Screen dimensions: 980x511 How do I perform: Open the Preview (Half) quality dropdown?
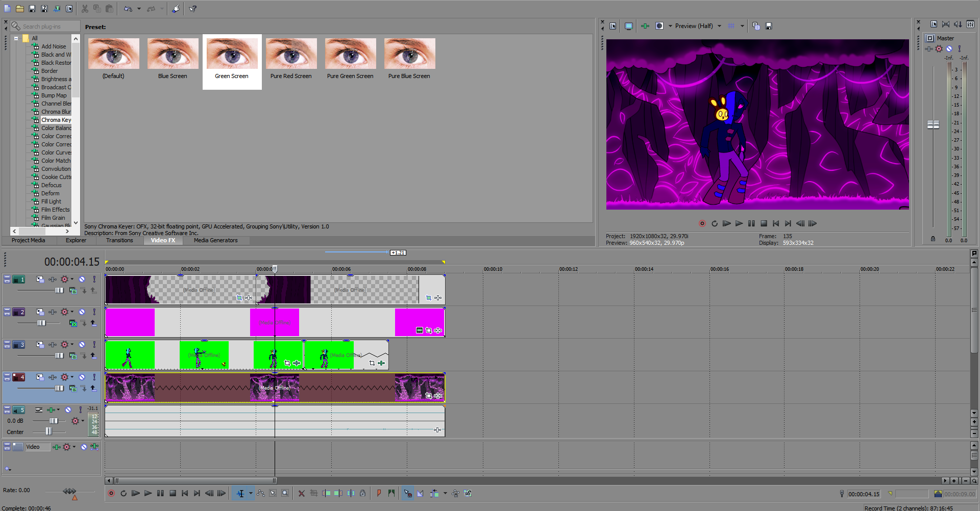coord(719,26)
